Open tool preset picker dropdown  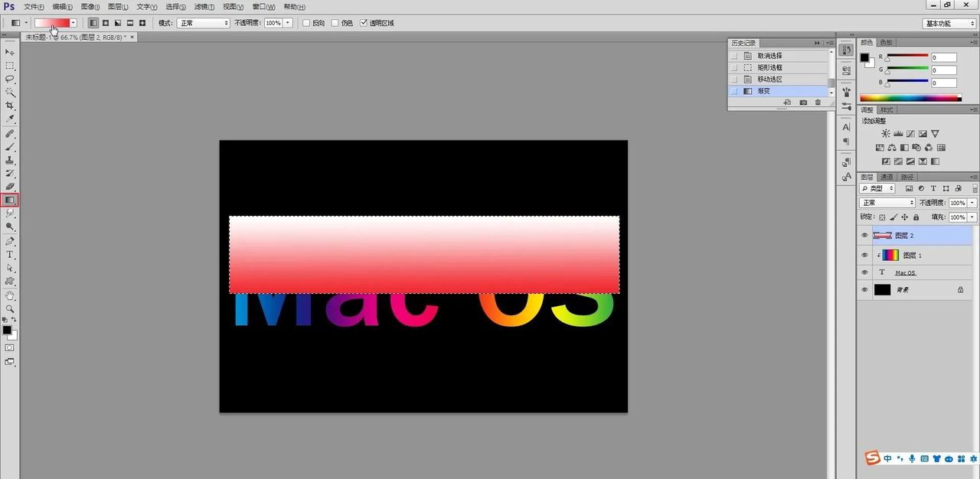[26, 23]
